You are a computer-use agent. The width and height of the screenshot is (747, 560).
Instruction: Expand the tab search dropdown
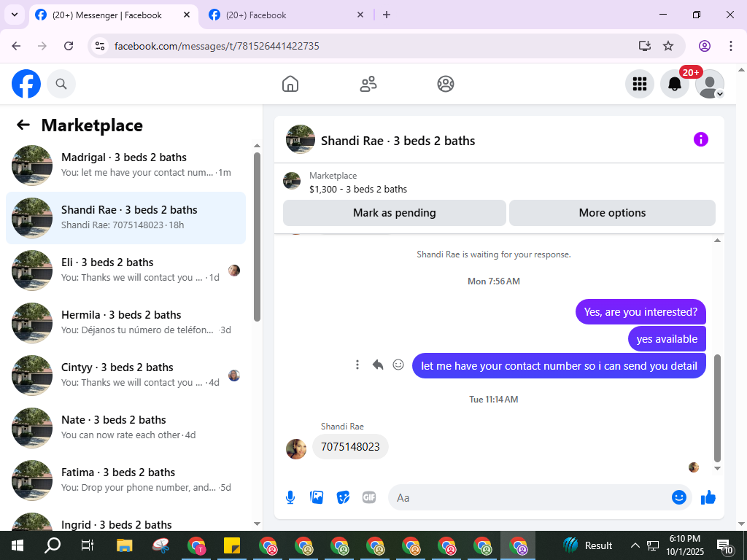[15, 15]
